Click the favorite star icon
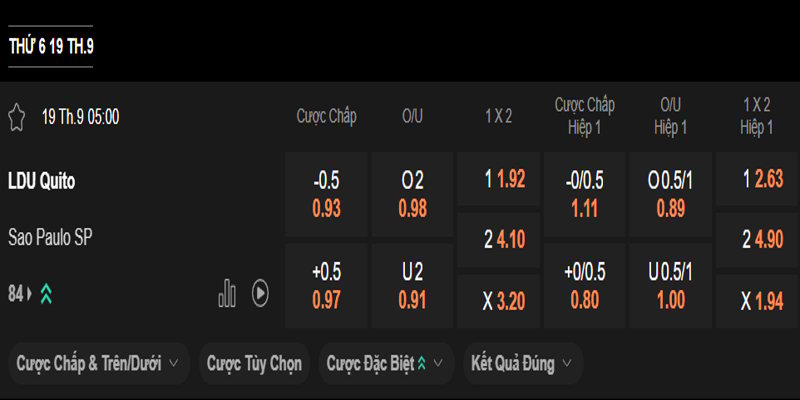This screenshot has height=400, width=800. pyautogui.click(x=16, y=117)
